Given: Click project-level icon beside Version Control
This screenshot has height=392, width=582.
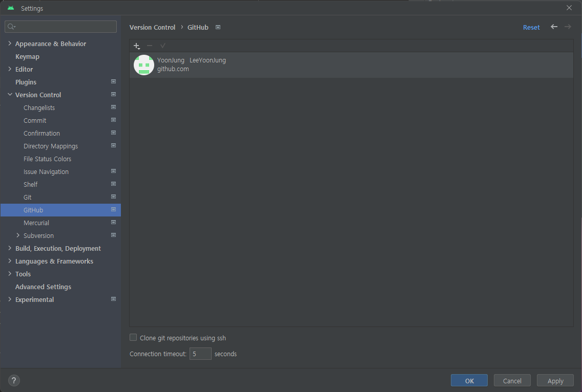Looking at the screenshot, I should (114, 95).
